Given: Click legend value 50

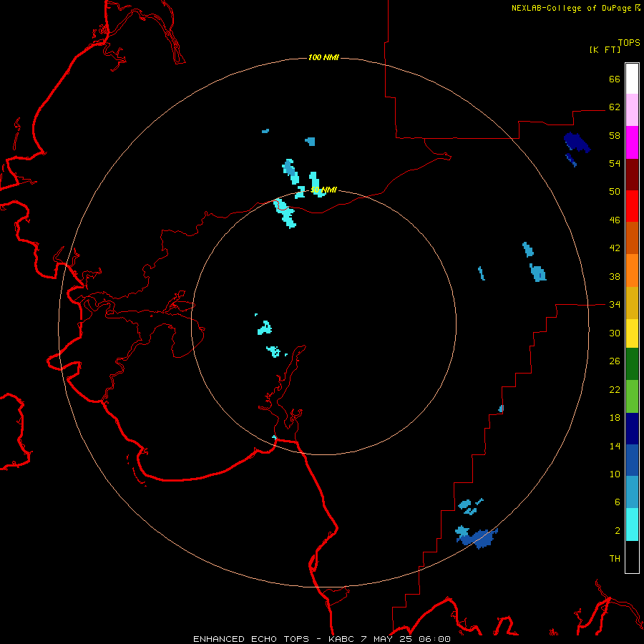Looking at the screenshot, I should (x=615, y=191).
